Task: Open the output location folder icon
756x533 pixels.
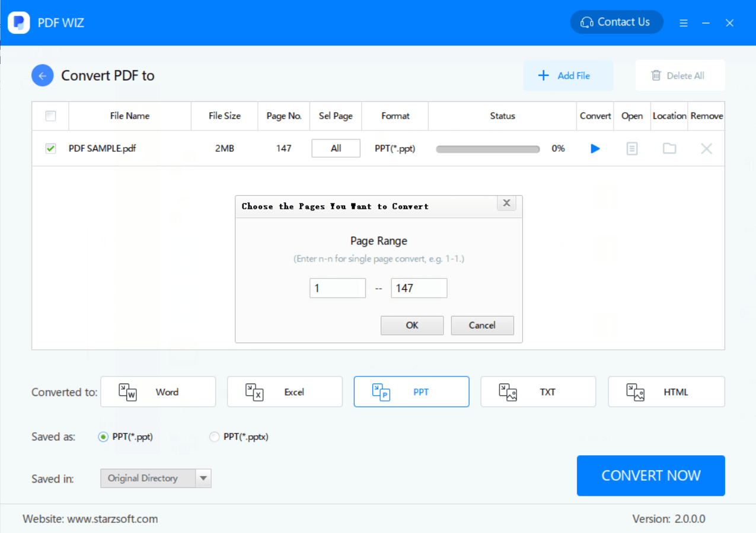Action: 669,149
